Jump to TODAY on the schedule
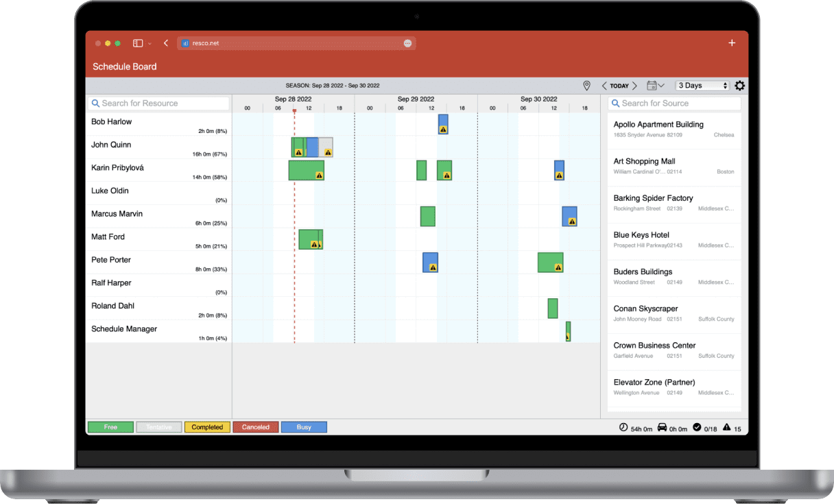The height and width of the screenshot is (504, 834). pyautogui.click(x=619, y=86)
